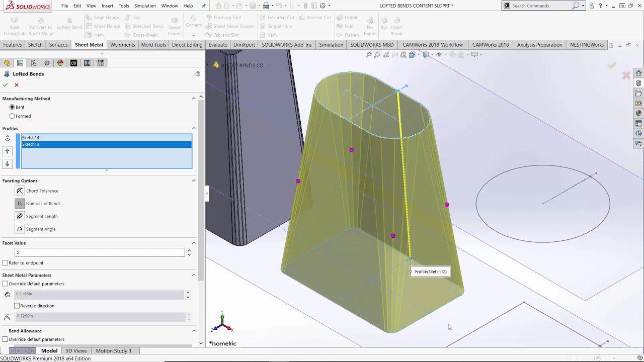This screenshot has width=644, height=362.
Task: Open the FeatureManager design tree tab
Action: 7,63
